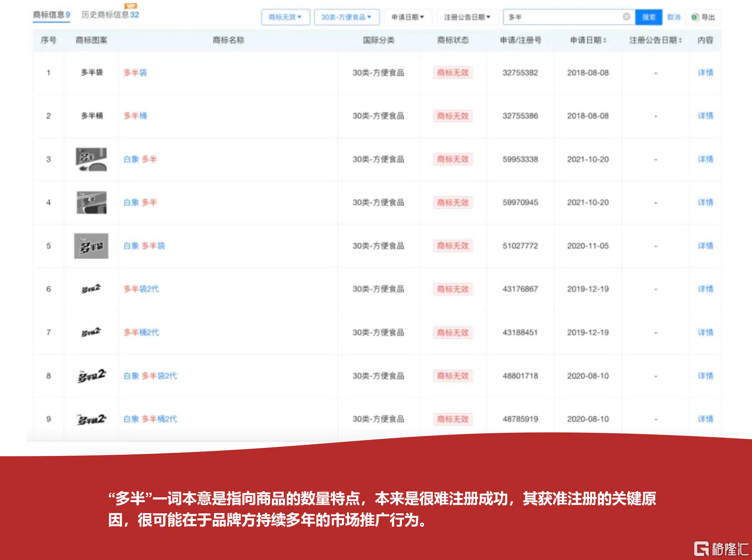Select date 2019-12-19 in row 6
Viewport: 752px width, 560px height.
click(588, 289)
